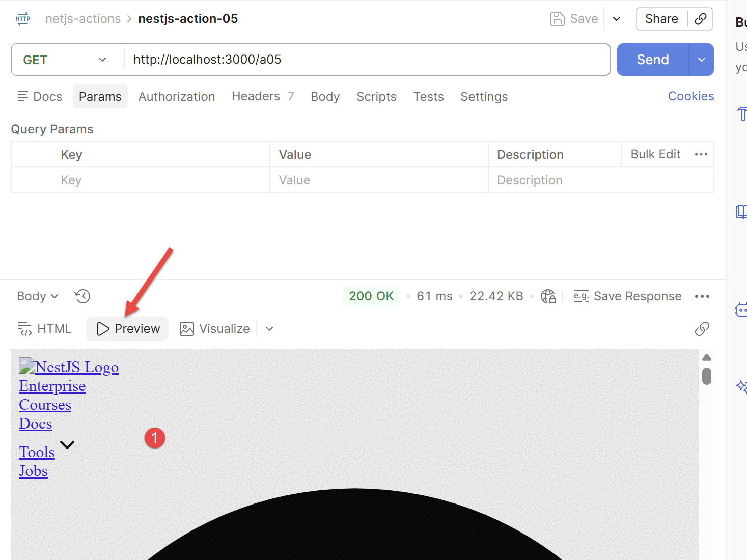Open the Docs lines icon tab
Screen dimensions: 747x560
click(40, 96)
